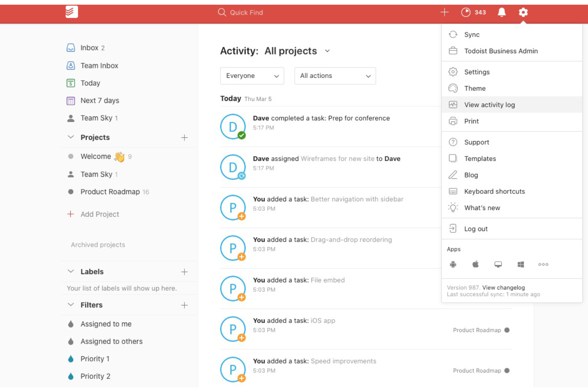Open the productivity karma score indicator

click(474, 12)
